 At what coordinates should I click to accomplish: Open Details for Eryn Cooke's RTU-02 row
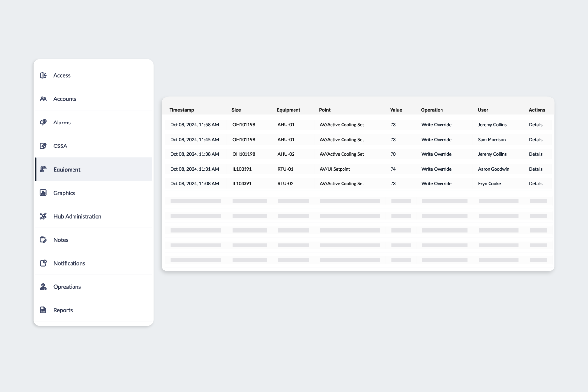(x=536, y=184)
